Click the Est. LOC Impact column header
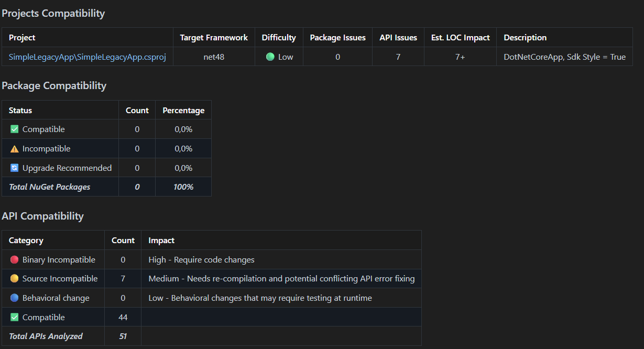Screen dimensions: 644x349 point(461,38)
